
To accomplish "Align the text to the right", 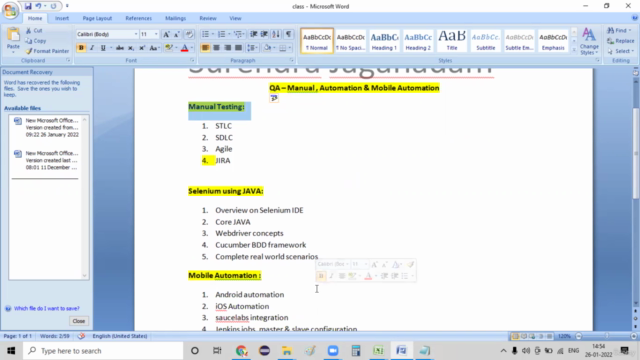I will tap(227, 48).
